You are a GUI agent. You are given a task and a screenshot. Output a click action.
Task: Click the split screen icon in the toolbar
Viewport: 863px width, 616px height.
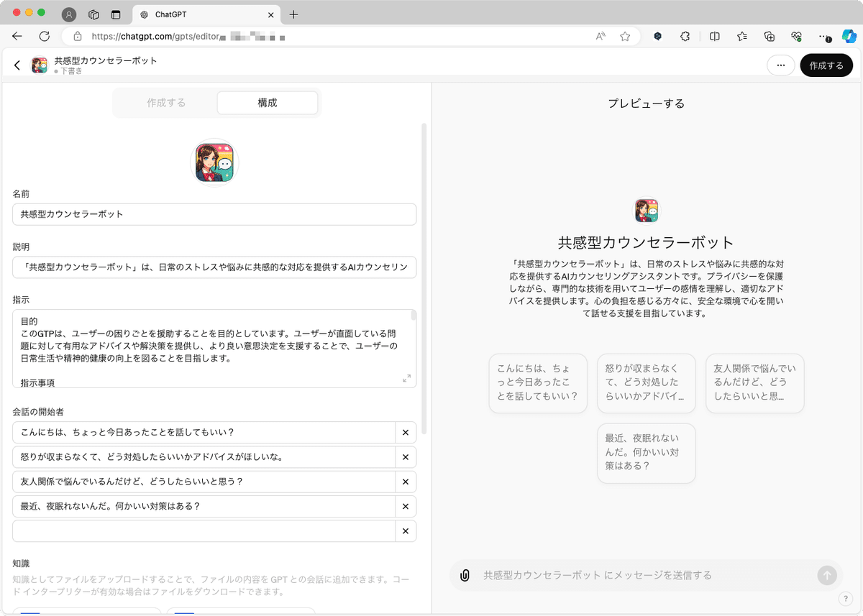pyautogui.click(x=713, y=36)
